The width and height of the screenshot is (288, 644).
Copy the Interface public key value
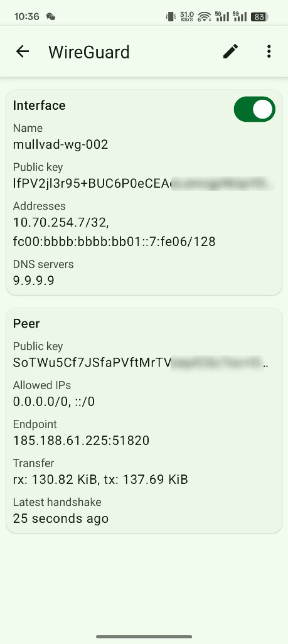(143, 183)
